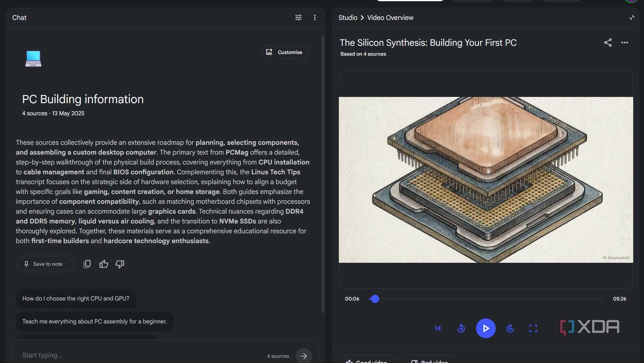Click the Customise button
Viewport: 644px width, 363px height.
pyautogui.click(x=285, y=52)
